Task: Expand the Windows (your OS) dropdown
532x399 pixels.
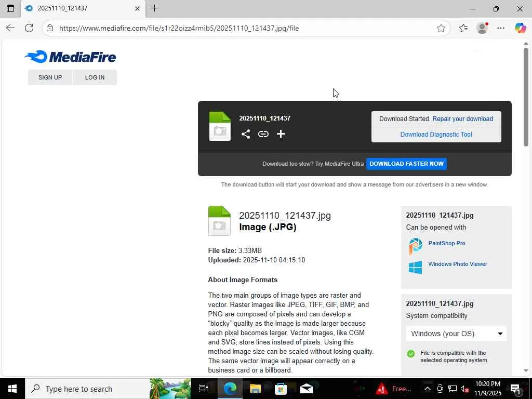Action: [x=456, y=334]
